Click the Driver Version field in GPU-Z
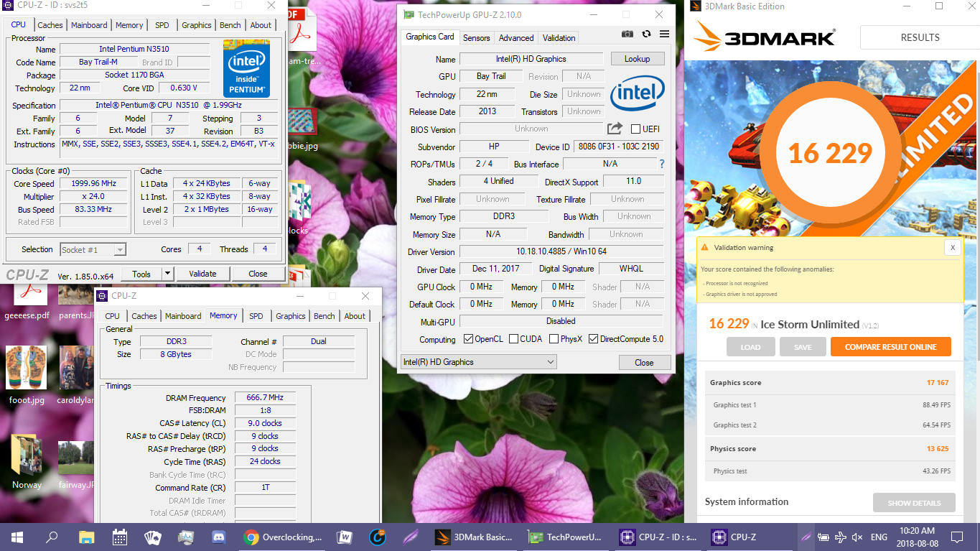Image resolution: width=980 pixels, height=551 pixels. tap(560, 251)
